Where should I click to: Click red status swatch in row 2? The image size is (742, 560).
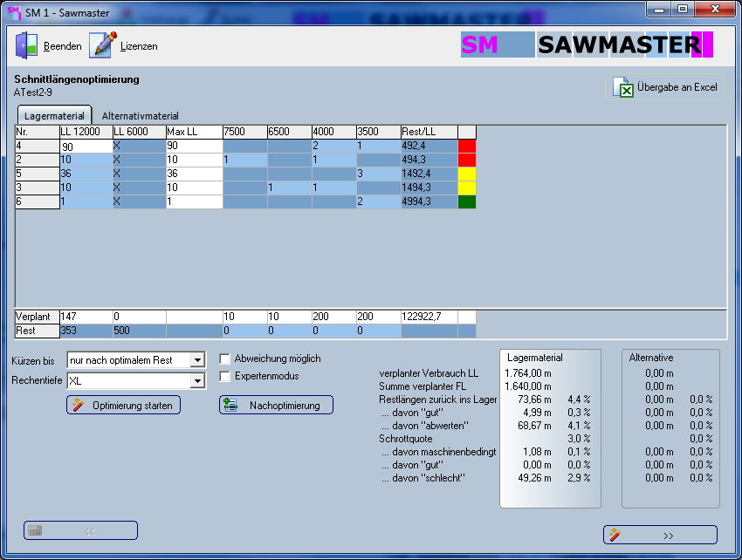[x=467, y=160]
